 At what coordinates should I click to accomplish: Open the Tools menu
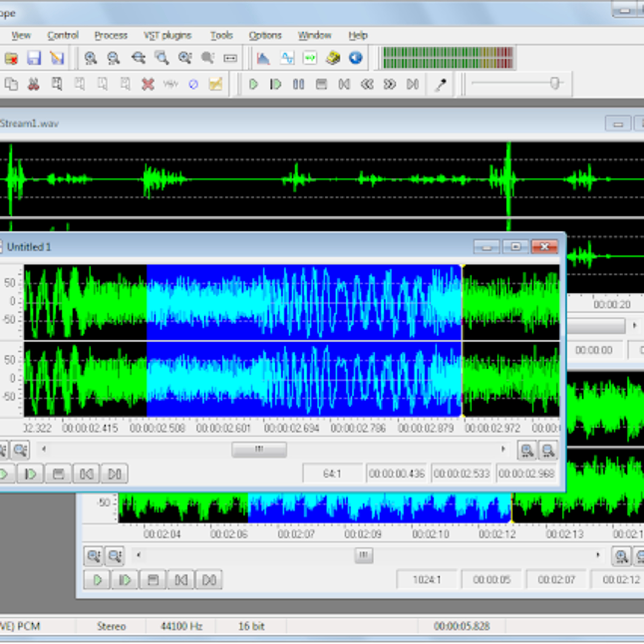pyautogui.click(x=221, y=35)
